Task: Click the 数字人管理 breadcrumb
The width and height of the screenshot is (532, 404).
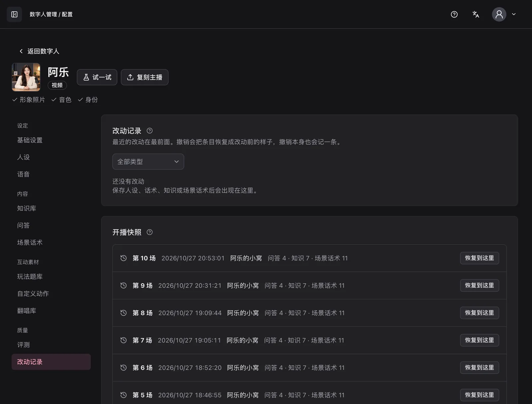Action: tap(43, 14)
